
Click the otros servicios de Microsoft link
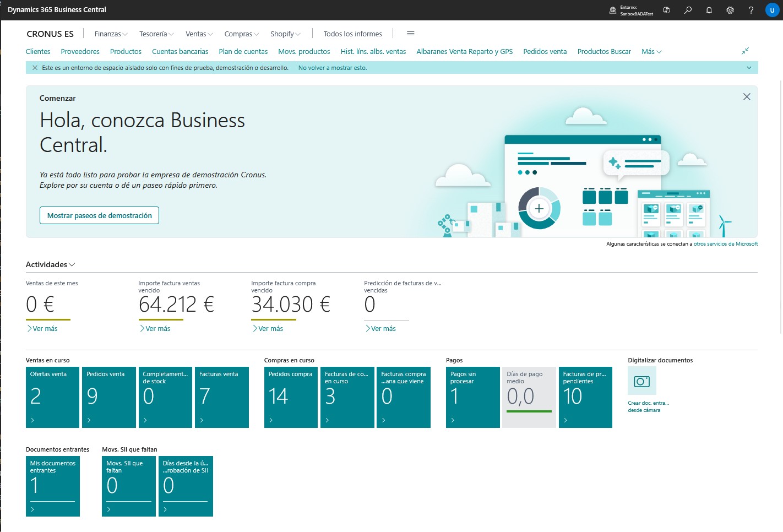(x=725, y=244)
